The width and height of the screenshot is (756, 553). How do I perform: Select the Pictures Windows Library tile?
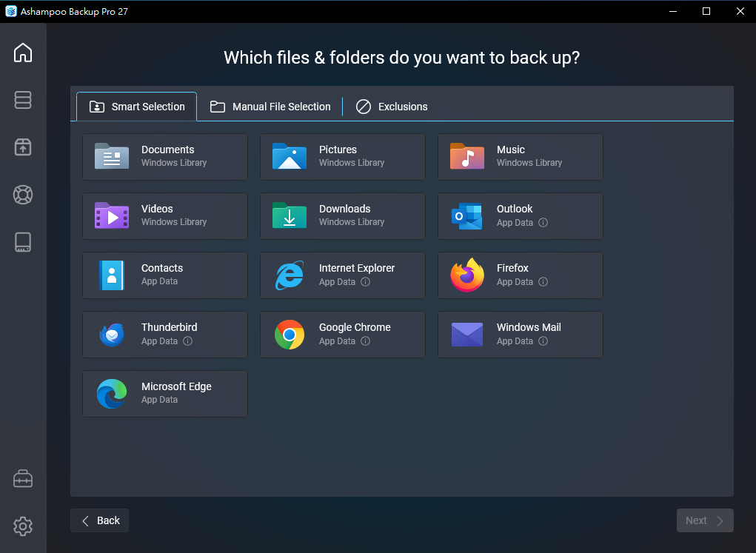(x=342, y=157)
